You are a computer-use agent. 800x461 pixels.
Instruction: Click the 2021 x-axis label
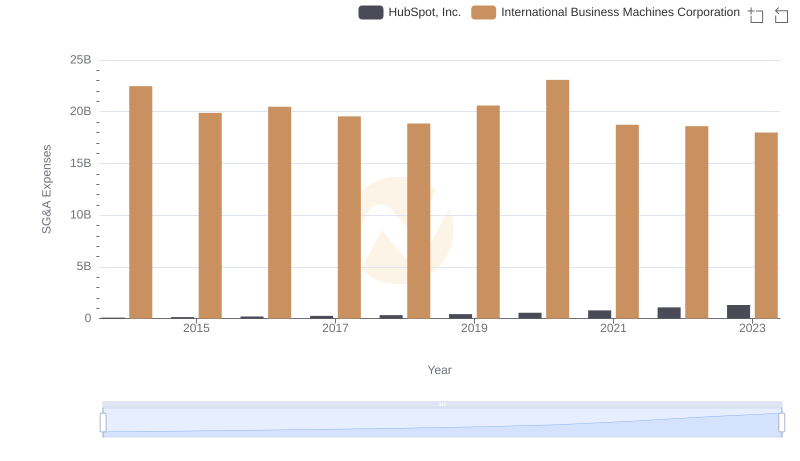(613, 328)
